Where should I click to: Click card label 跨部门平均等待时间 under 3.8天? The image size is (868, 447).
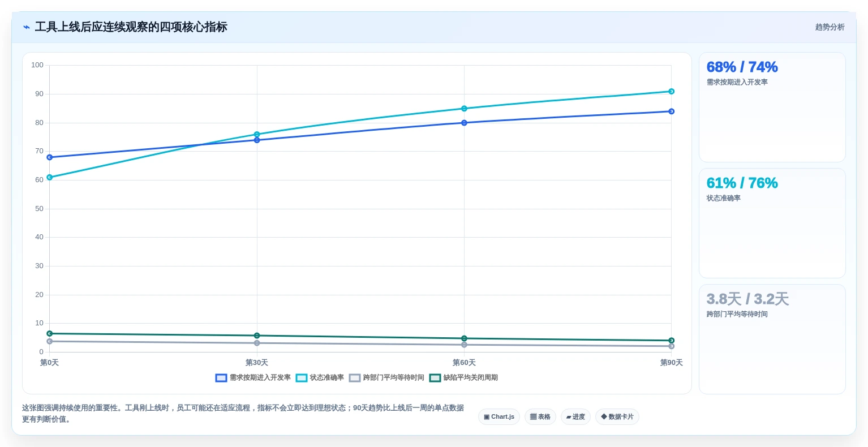(737, 314)
